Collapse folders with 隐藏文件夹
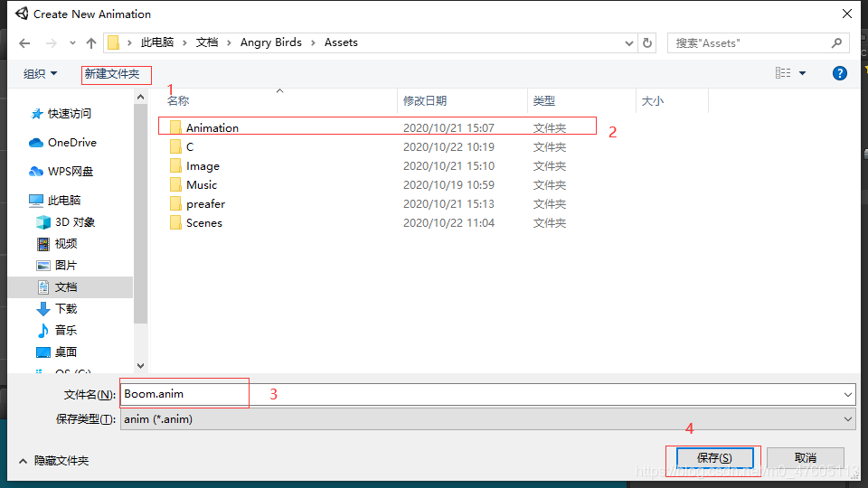This screenshot has width=868, height=488. [53, 461]
